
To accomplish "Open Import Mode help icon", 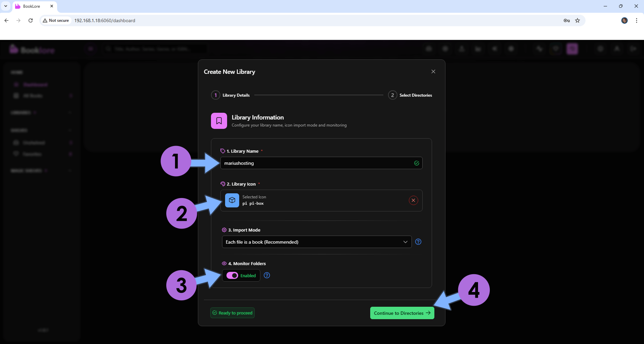I will tap(418, 242).
